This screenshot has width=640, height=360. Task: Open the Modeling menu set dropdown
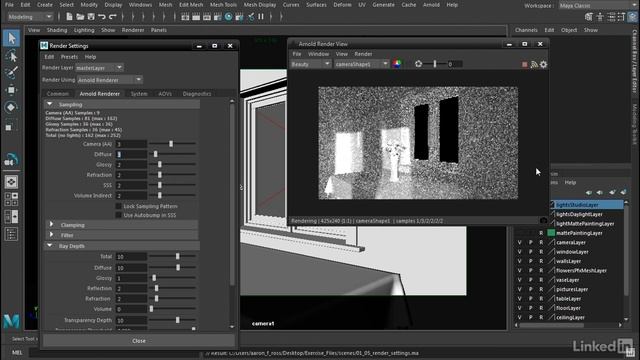[30, 17]
